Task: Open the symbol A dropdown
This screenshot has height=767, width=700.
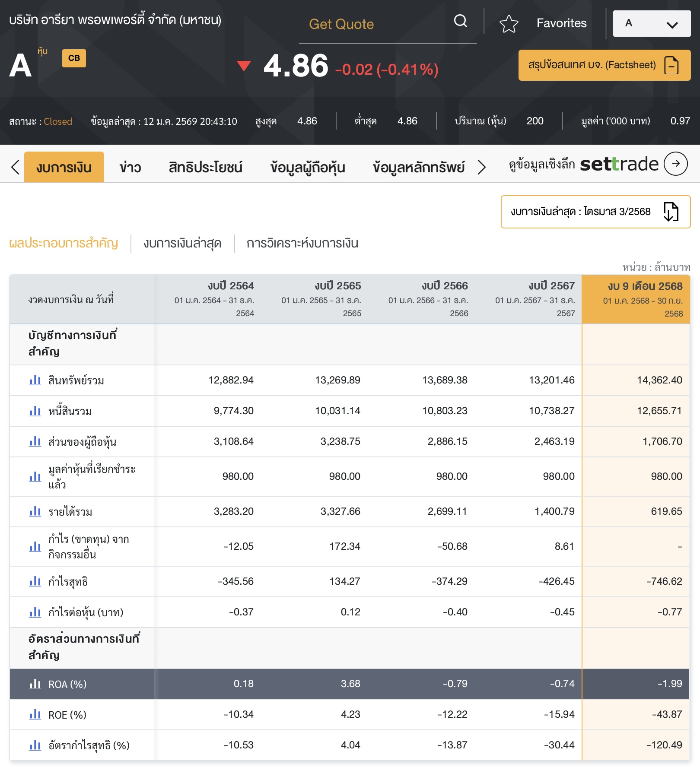Action: 652,23
